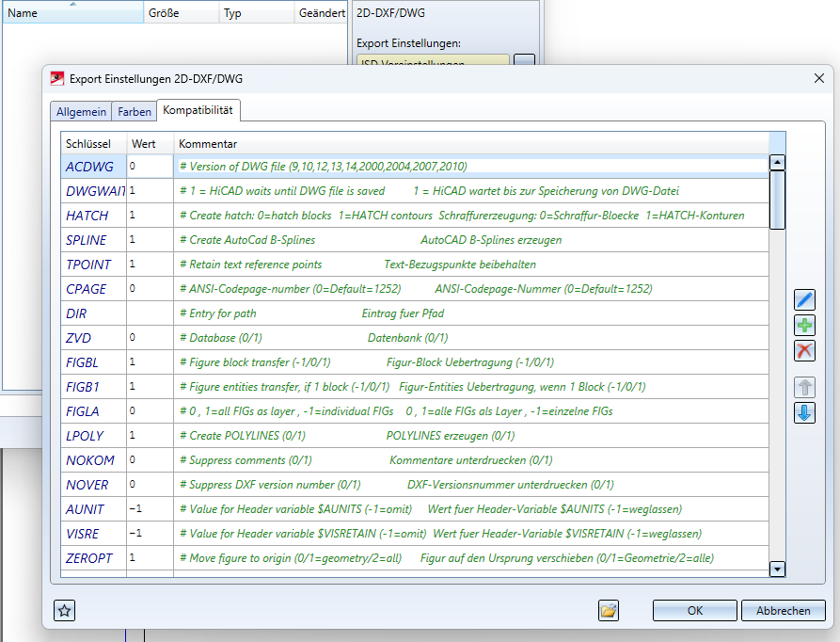Move entry down with blue arrow icon

[804, 413]
